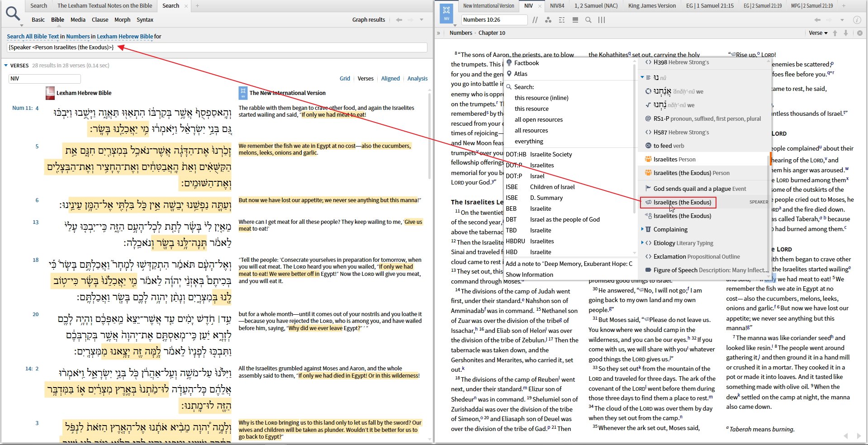Select 'this resource (inline)' search option

(541, 98)
